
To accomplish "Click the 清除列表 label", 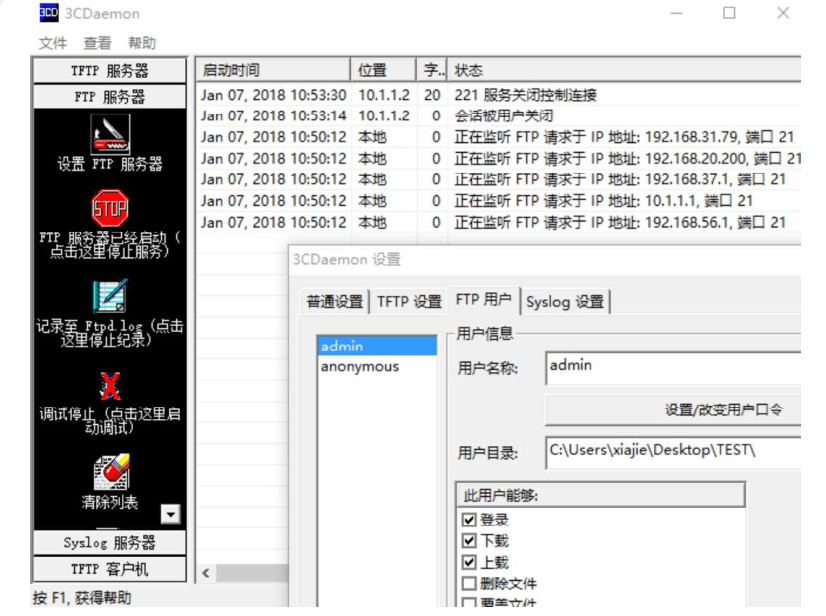I will click(110, 502).
